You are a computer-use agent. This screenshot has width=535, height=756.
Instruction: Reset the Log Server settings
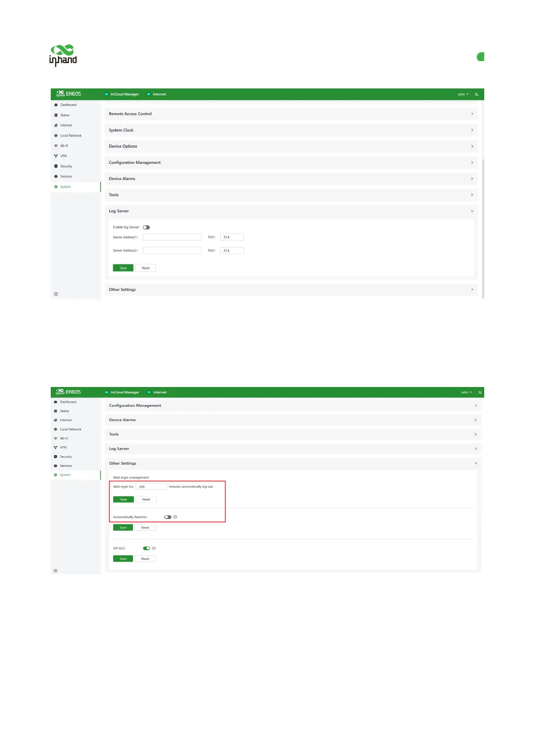[x=146, y=268]
